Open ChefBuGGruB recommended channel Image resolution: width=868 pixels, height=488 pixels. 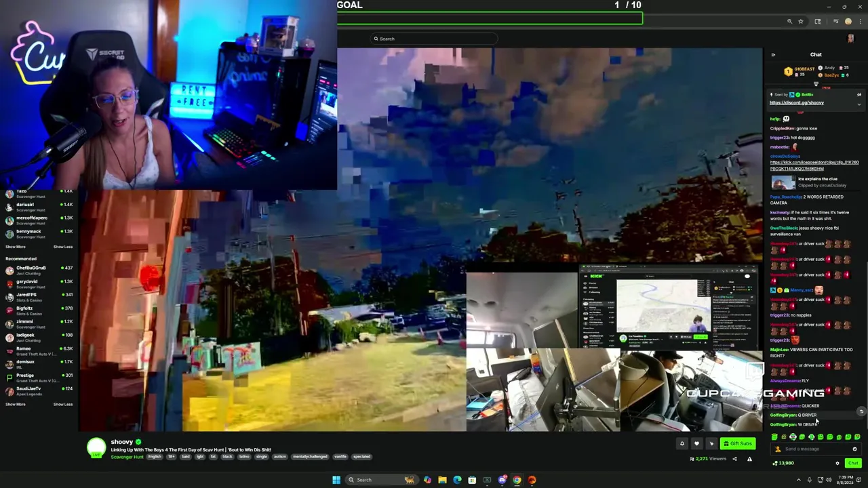click(39, 270)
